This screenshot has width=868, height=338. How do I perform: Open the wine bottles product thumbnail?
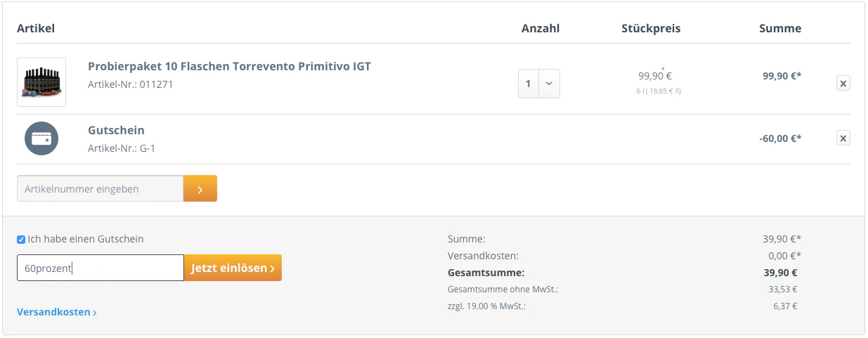[x=41, y=82]
